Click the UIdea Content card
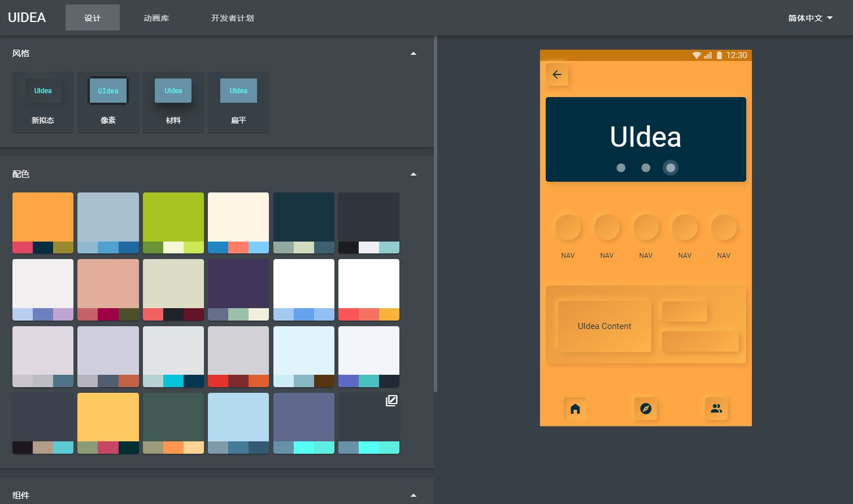The height and width of the screenshot is (504, 853). point(604,326)
